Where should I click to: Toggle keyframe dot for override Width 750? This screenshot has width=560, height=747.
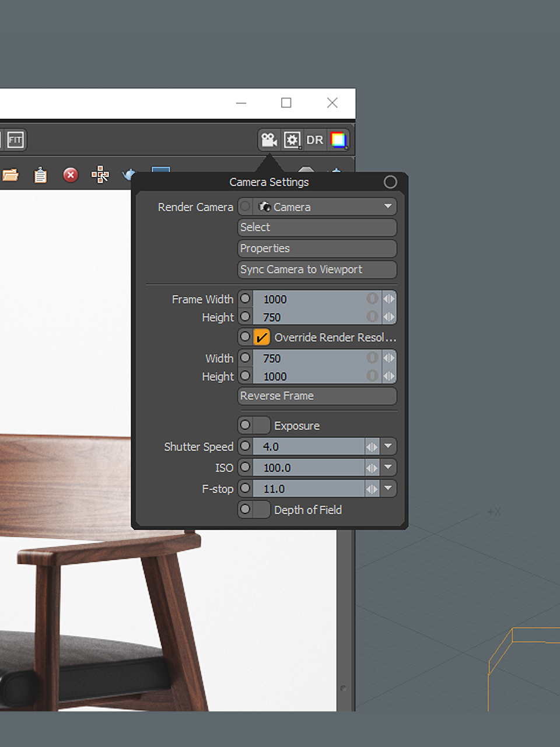(246, 358)
